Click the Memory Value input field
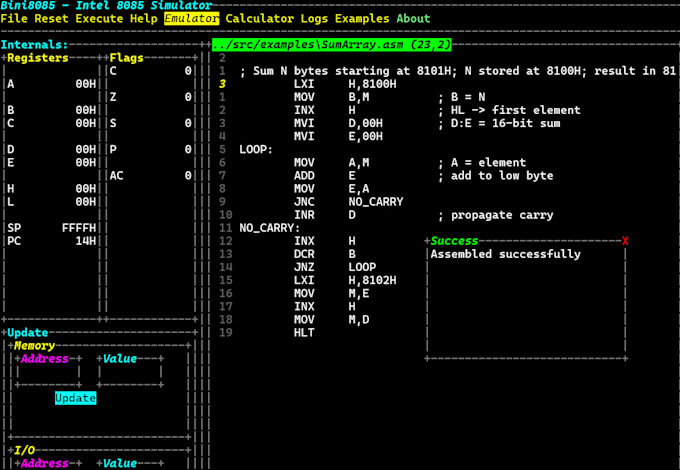 point(130,372)
